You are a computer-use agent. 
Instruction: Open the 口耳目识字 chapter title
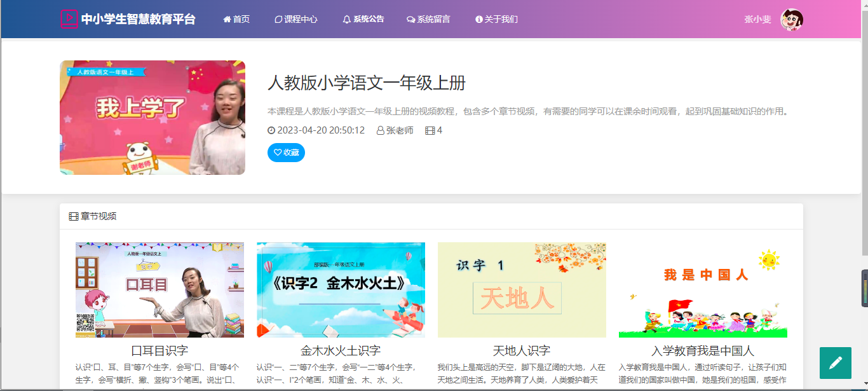tap(159, 351)
